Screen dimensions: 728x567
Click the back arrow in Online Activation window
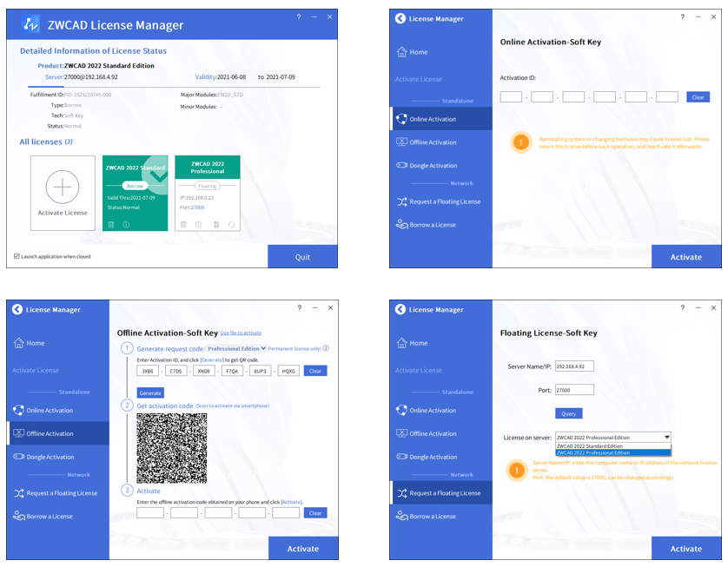click(x=400, y=18)
